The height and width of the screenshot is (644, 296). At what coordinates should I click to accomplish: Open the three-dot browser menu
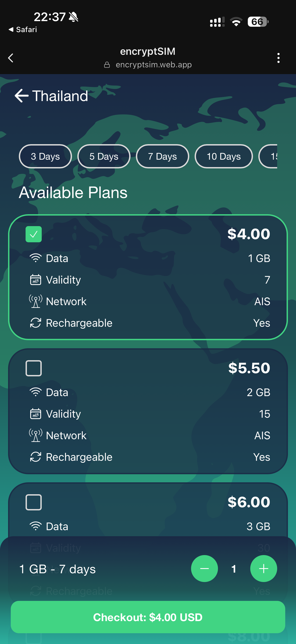[278, 58]
